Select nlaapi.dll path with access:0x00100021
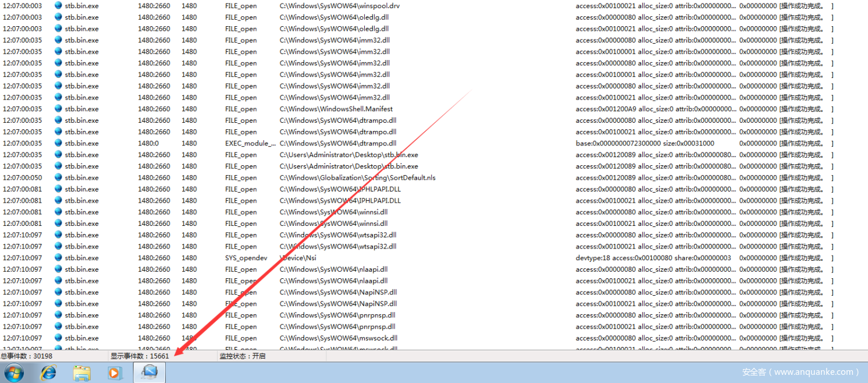 coord(333,281)
